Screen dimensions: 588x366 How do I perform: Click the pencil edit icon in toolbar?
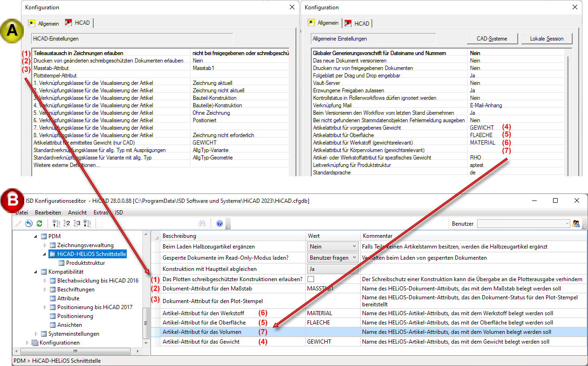coord(18,223)
